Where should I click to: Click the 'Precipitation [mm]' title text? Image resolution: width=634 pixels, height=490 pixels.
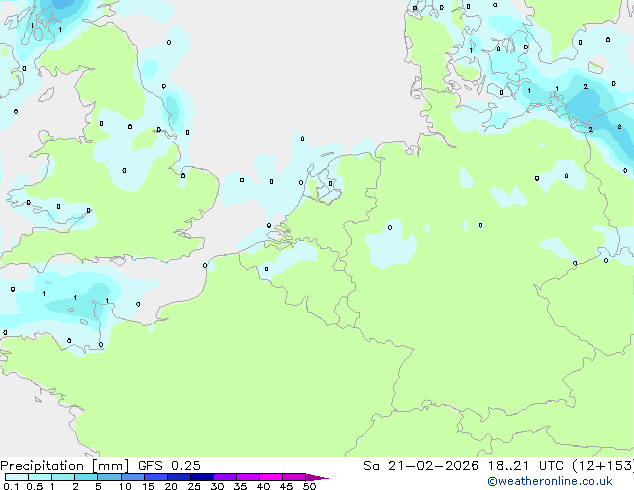click(x=65, y=466)
